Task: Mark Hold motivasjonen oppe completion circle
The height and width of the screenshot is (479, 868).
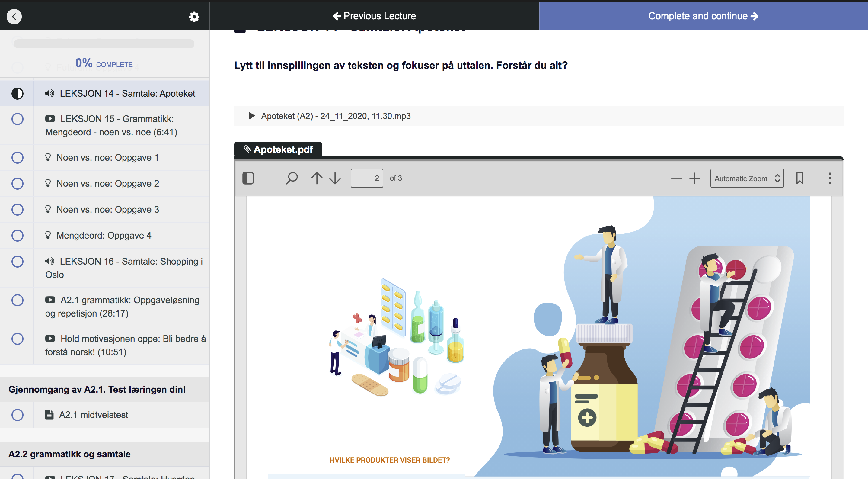Action: [x=18, y=339]
